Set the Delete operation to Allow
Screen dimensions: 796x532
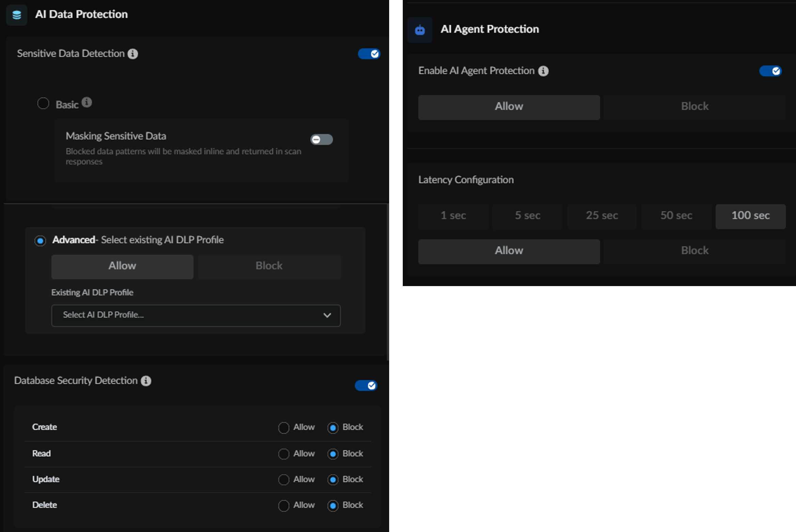[284, 505]
